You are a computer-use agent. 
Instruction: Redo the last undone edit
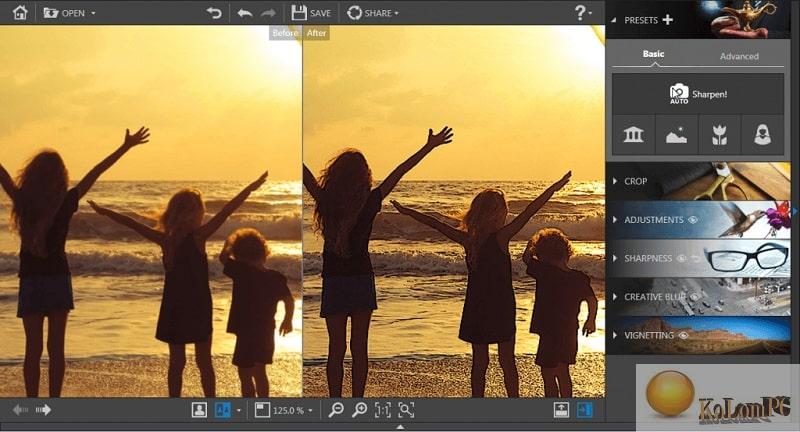[268, 13]
